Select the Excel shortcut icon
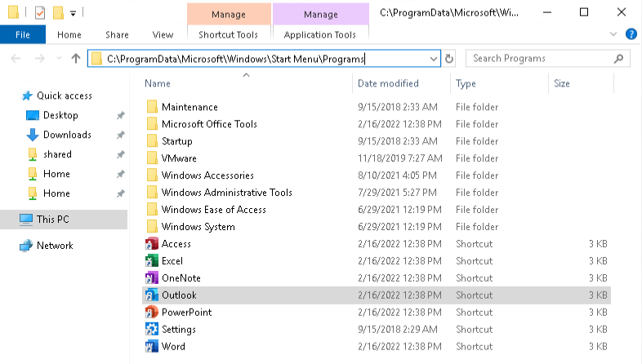This screenshot has height=364, width=642. pos(152,261)
